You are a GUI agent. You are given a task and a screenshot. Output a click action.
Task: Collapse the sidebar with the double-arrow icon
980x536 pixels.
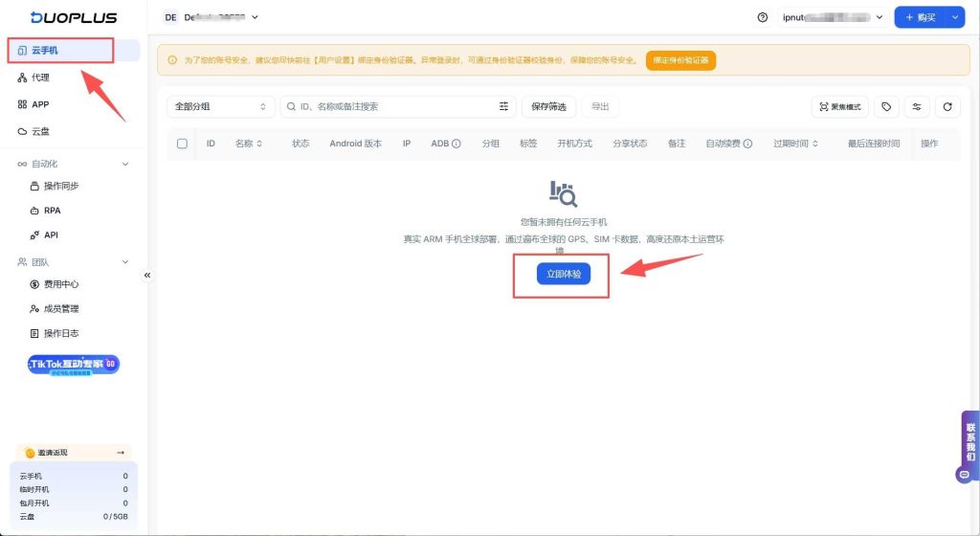click(147, 275)
